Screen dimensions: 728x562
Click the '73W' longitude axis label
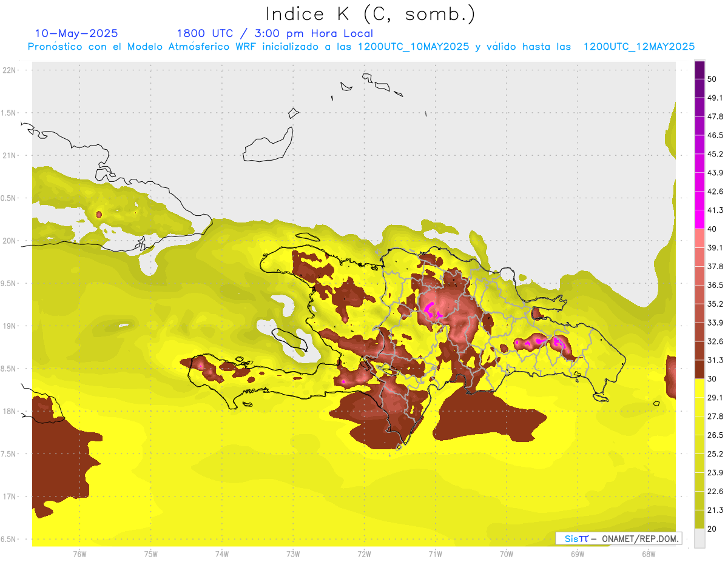point(293,554)
